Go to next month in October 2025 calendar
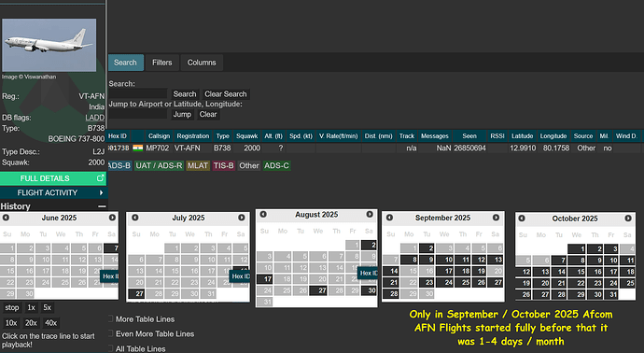 point(628,219)
